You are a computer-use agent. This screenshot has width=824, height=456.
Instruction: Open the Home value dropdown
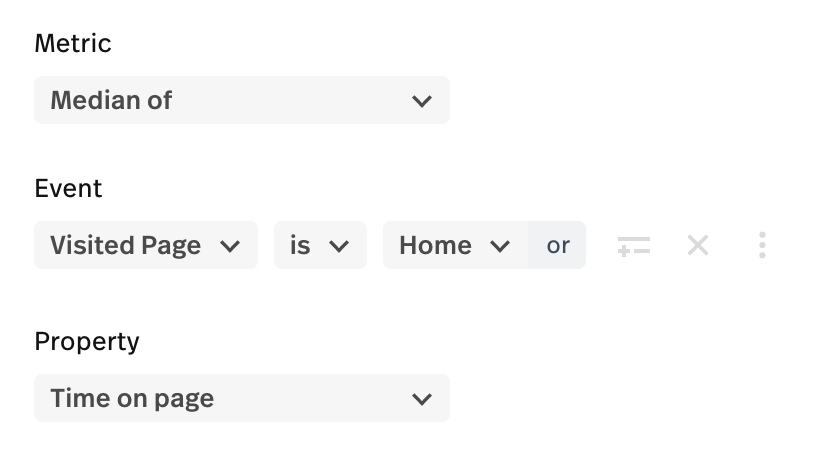[456, 245]
